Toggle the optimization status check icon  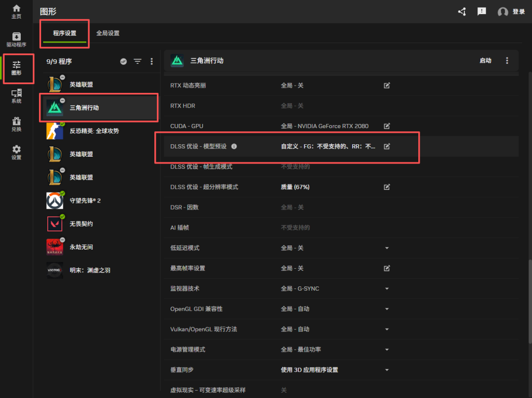(x=124, y=61)
